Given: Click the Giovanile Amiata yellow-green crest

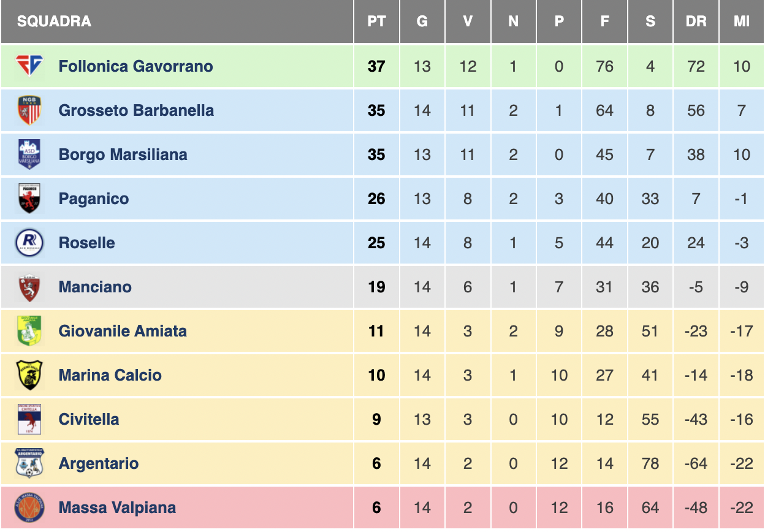Looking at the screenshot, I should (29, 331).
